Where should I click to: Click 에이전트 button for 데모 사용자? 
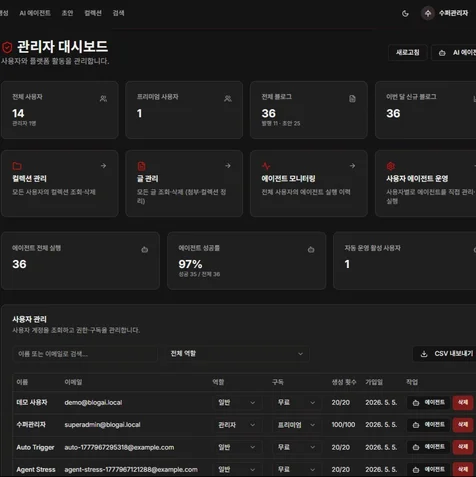pos(428,402)
